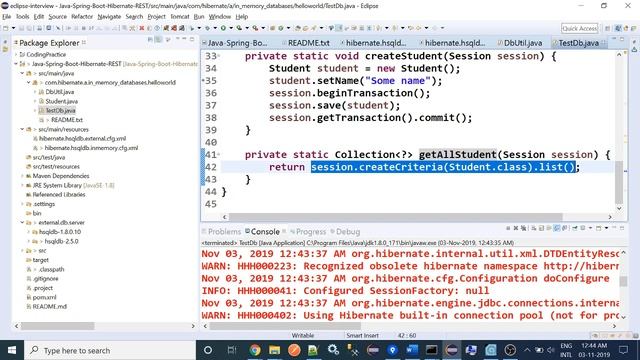This screenshot has width=640, height=360.
Task: Click the Save floppy disk icon in toolbar
Action: 21,28
